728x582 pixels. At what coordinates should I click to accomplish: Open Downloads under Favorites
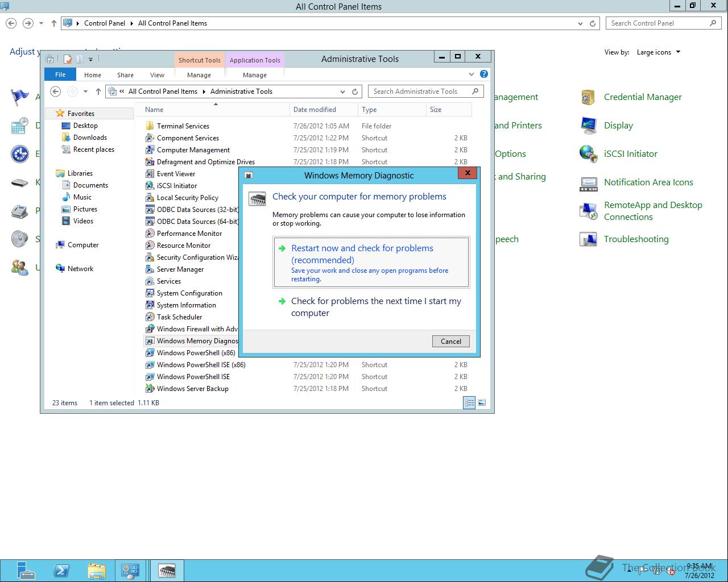(90, 138)
